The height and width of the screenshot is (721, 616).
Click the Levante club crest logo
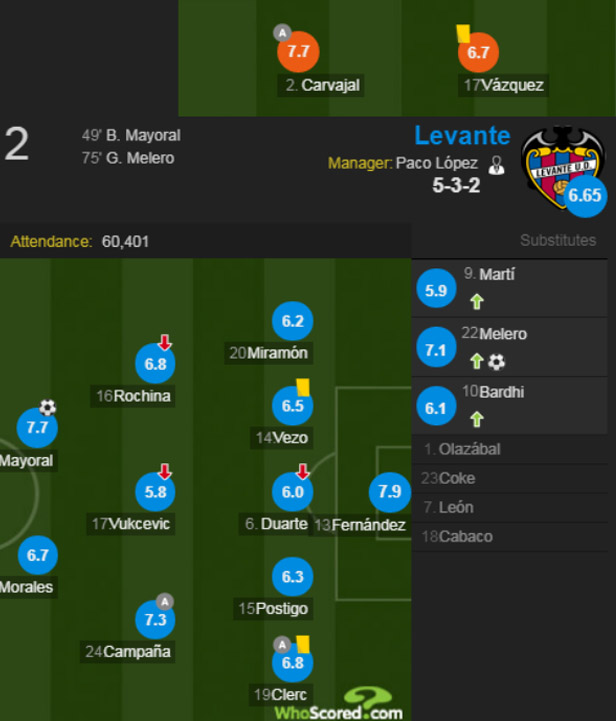point(563,166)
